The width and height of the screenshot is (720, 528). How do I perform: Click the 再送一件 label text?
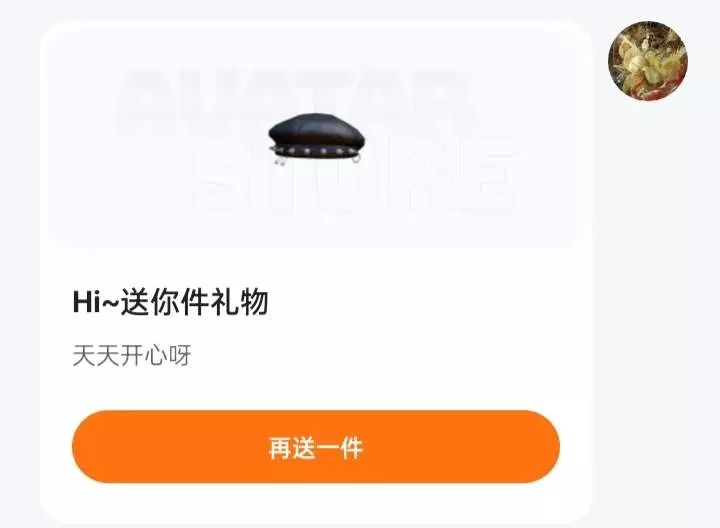click(316, 448)
